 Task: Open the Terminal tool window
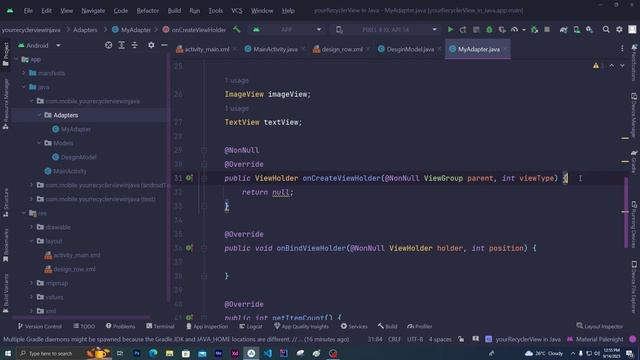[x=160, y=326]
